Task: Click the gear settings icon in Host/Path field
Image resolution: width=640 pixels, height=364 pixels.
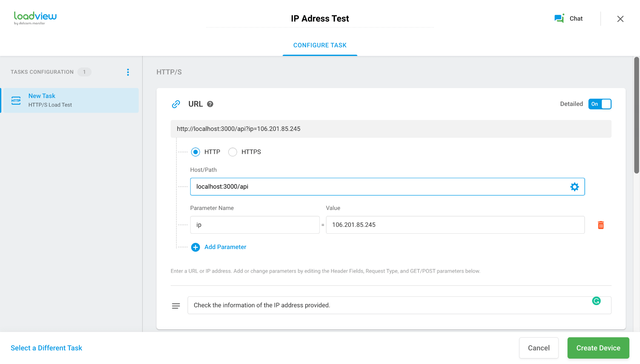Action: coord(575,187)
